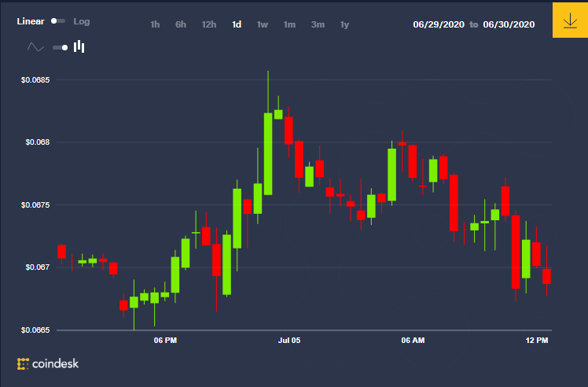The width and height of the screenshot is (588, 387).
Task: Select the 6h time range
Action: tap(181, 24)
